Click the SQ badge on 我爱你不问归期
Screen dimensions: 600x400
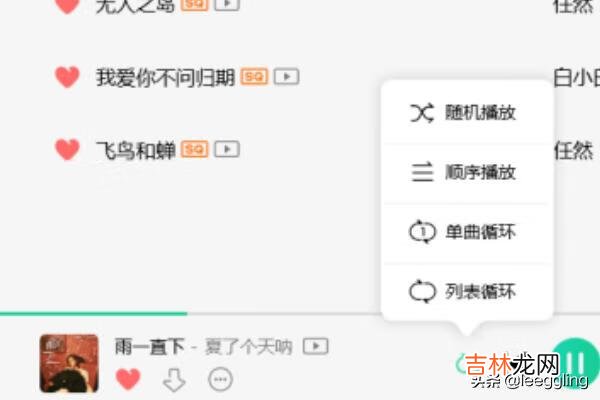254,77
